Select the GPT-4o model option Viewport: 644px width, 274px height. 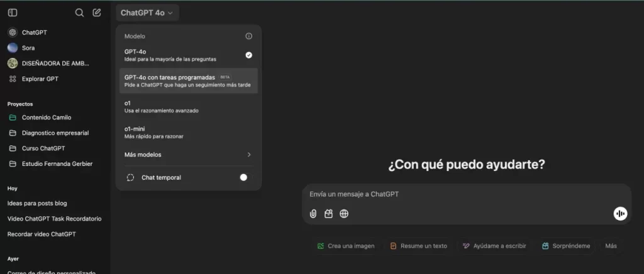point(189,55)
